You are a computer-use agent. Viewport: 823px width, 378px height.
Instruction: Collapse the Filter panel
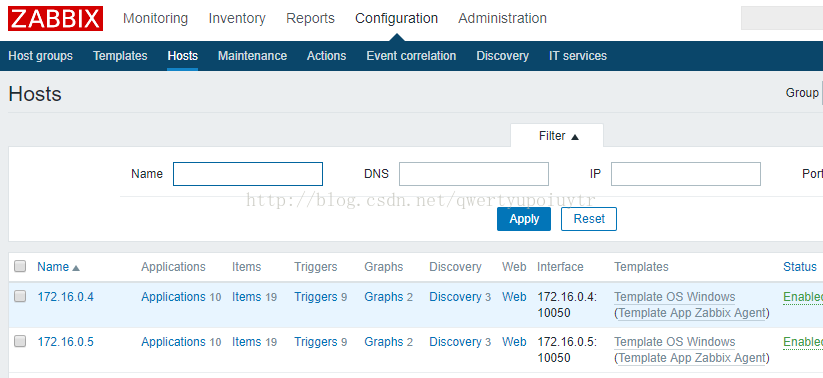557,136
